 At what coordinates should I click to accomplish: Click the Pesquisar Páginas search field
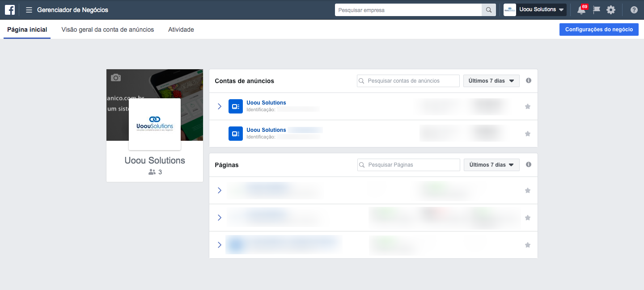point(409,165)
